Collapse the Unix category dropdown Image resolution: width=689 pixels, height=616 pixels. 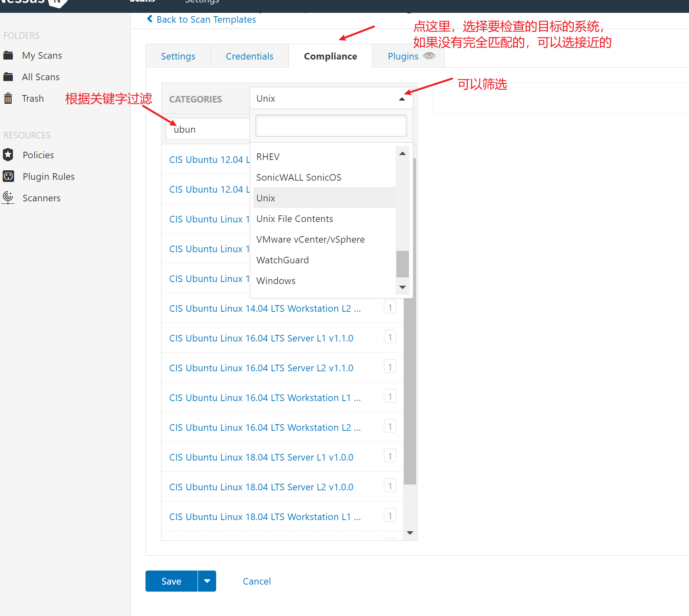(x=402, y=99)
